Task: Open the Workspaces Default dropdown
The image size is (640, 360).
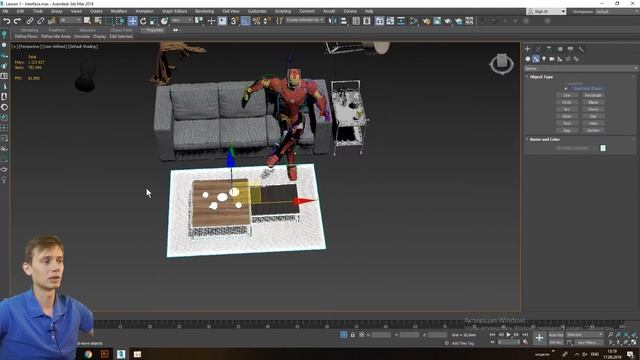Action: 616,11
